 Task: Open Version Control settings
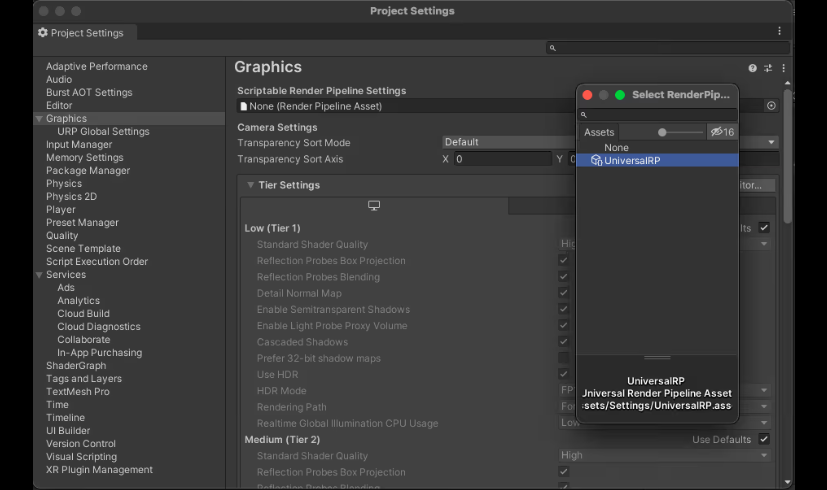pyautogui.click(x=81, y=444)
